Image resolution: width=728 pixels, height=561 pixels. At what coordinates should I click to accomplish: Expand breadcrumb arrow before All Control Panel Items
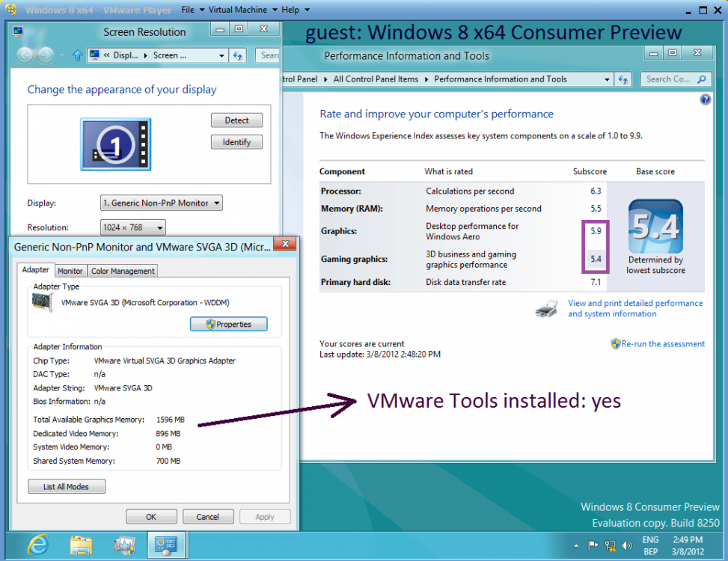pyautogui.click(x=325, y=79)
